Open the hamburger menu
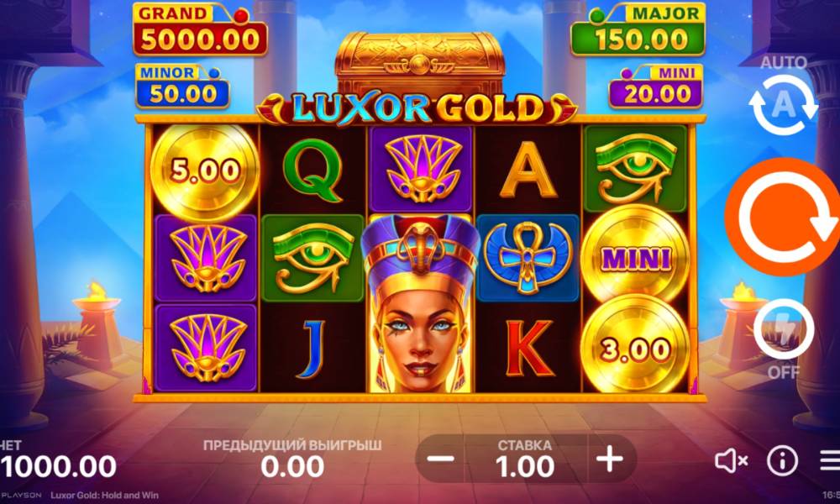This screenshot has width=840, height=504. [830, 460]
